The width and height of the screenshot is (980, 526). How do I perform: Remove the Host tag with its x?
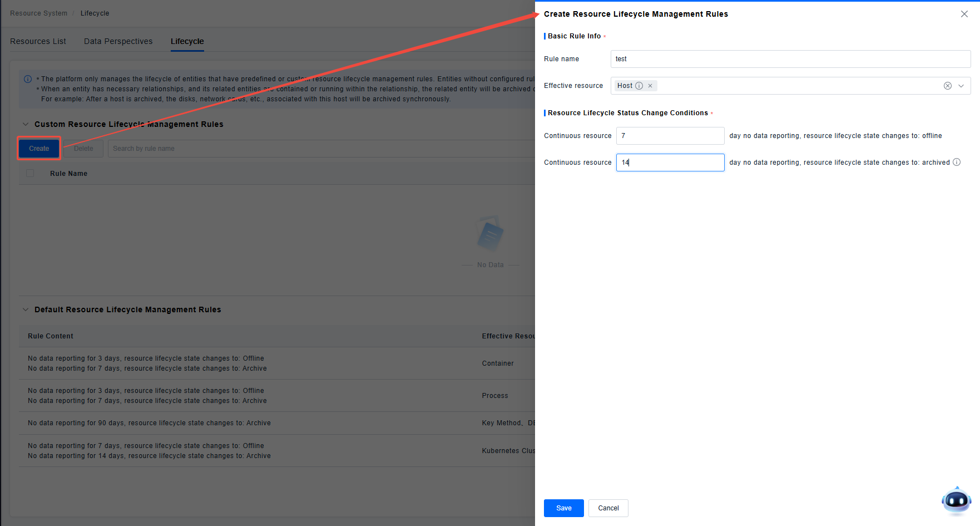point(650,86)
